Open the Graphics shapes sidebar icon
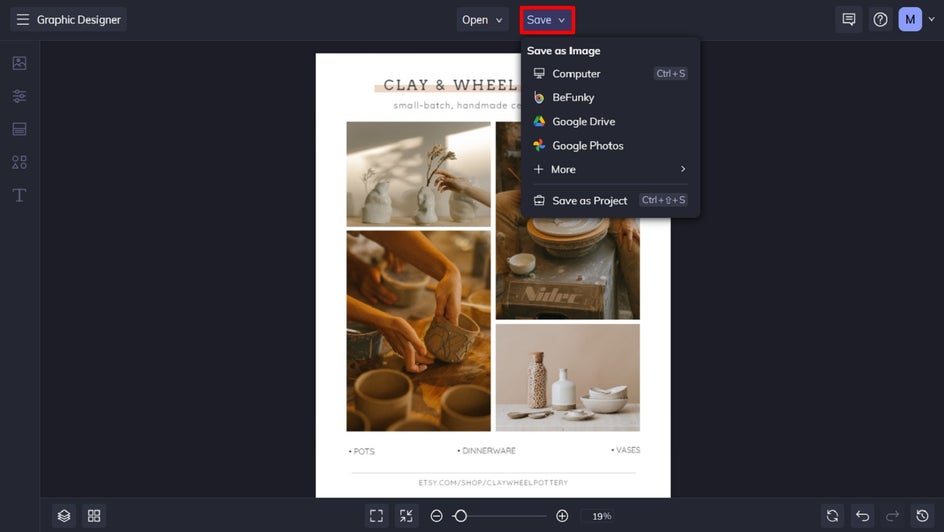 coord(19,162)
